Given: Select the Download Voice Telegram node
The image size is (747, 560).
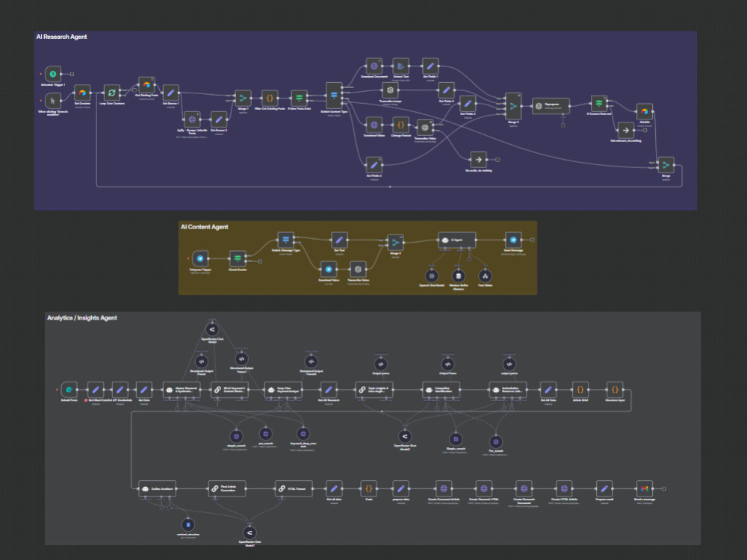Looking at the screenshot, I should pyautogui.click(x=328, y=269).
